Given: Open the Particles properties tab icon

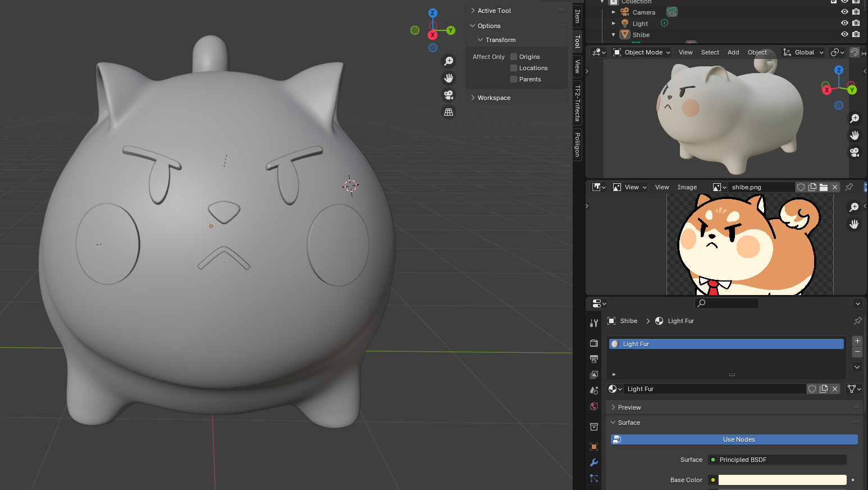Looking at the screenshot, I should click(594, 478).
